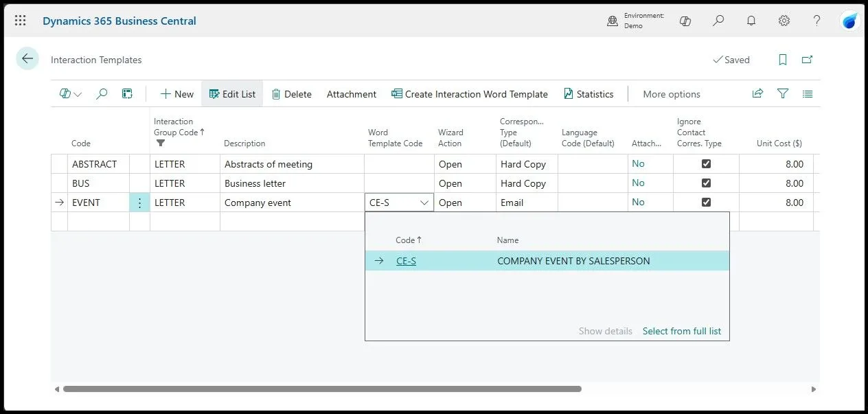Change the list layout view icon
The height and width of the screenshot is (414, 868).
(x=808, y=94)
